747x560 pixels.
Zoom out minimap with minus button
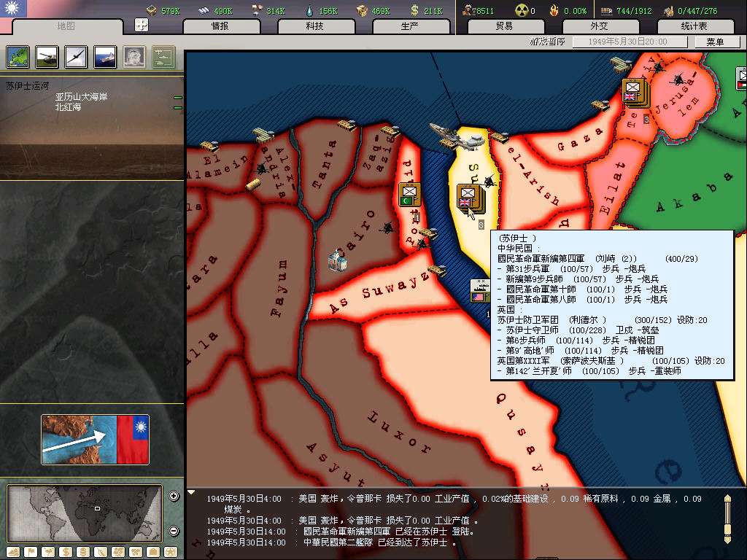[174, 531]
